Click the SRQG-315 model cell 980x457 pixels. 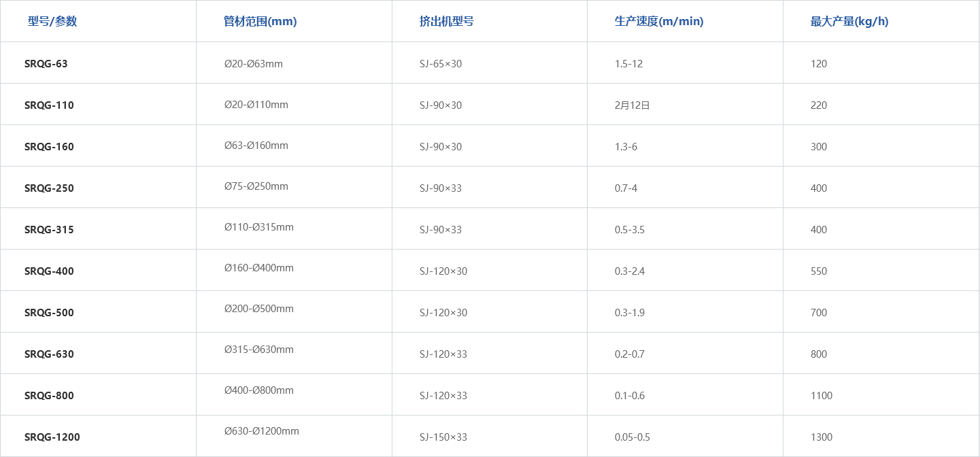click(49, 230)
